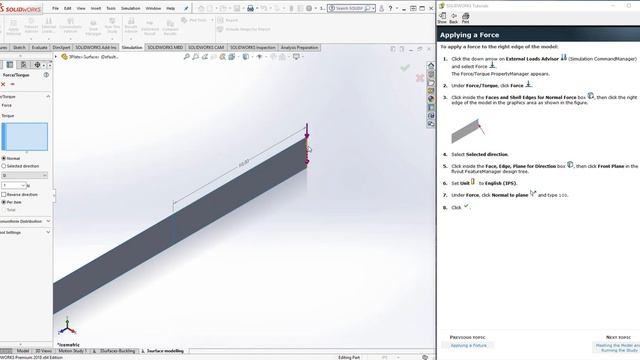Switch to the Evaluate tab
The image size is (640, 360).
(40, 48)
